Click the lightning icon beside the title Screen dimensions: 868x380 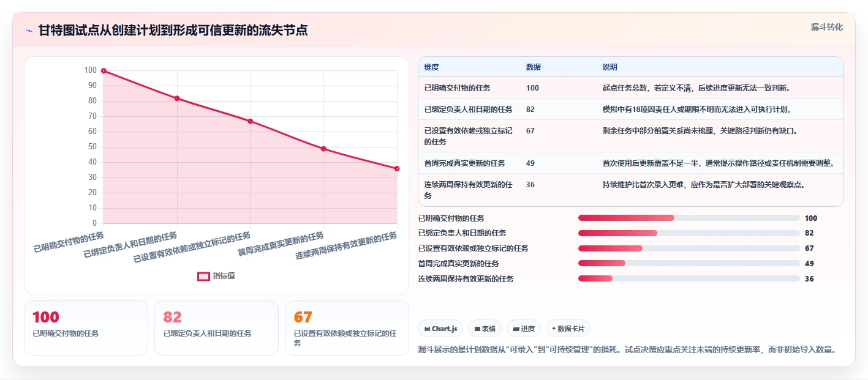(x=29, y=31)
